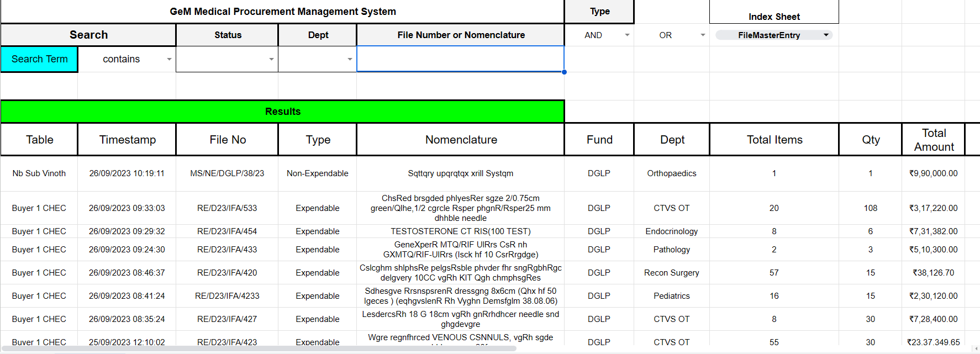This screenshot has height=354, width=980.
Task: Select the TESTOSTERONE CT RIS(100 TEST) cell
Action: click(461, 231)
